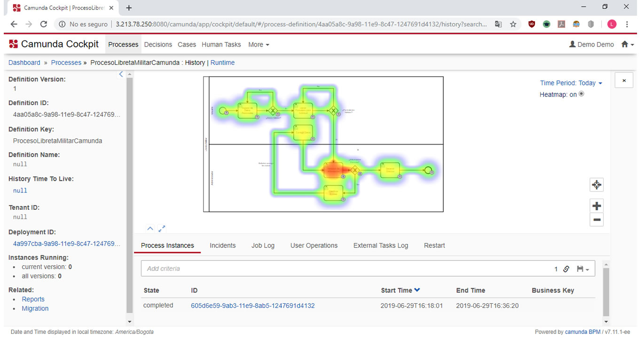The width and height of the screenshot is (644, 338).
Task: Close the right panel with the × button
Action: [x=624, y=80]
